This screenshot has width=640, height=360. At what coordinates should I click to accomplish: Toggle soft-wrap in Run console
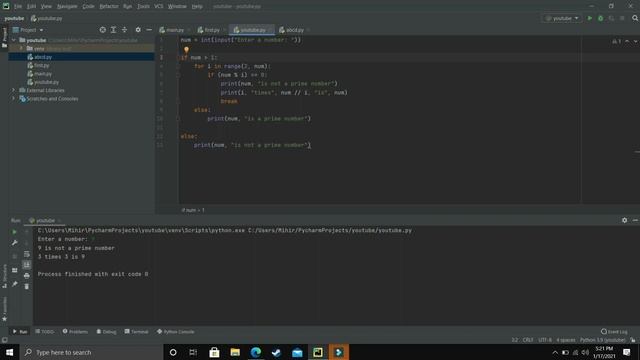click(27, 254)
